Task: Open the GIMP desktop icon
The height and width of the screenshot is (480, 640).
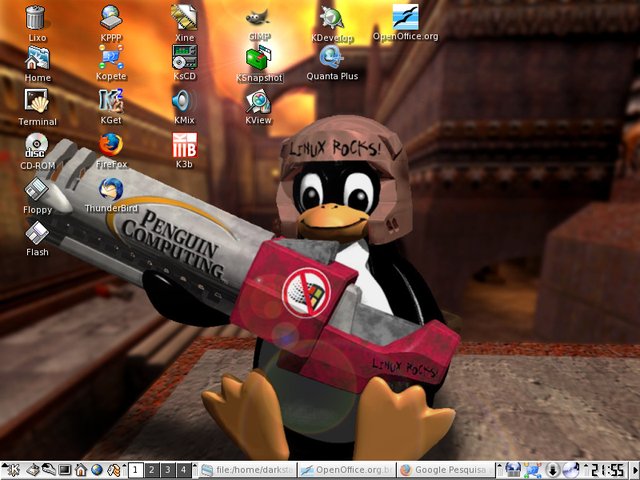Action: tap(259, 18)
